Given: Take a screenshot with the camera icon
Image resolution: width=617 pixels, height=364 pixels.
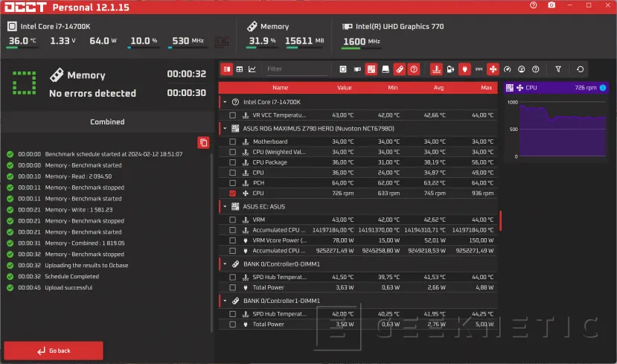Looking at the screenshot, I should coord(552,5).
